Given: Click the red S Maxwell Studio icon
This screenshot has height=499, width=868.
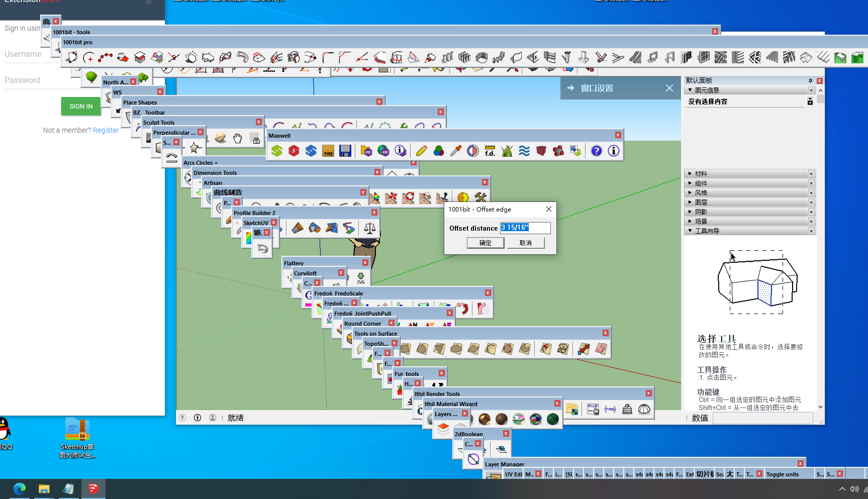Looking at the screenshot, I should [294, 151].
